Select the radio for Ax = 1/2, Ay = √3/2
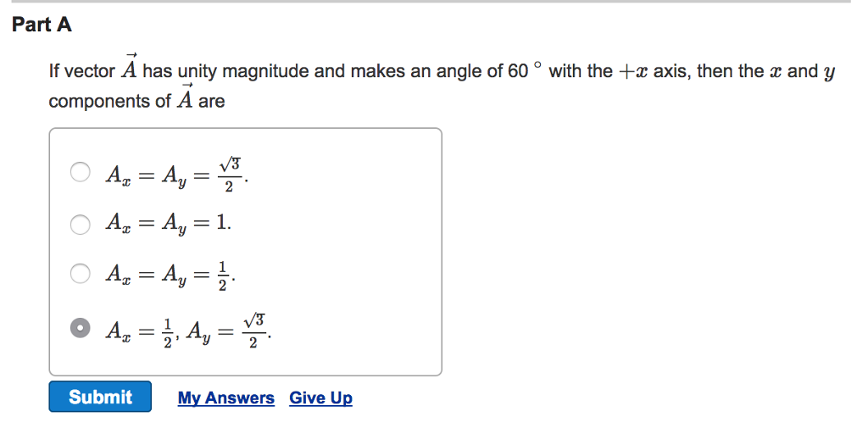Screen dimensions: 868x428 click(x=81, y=328)
